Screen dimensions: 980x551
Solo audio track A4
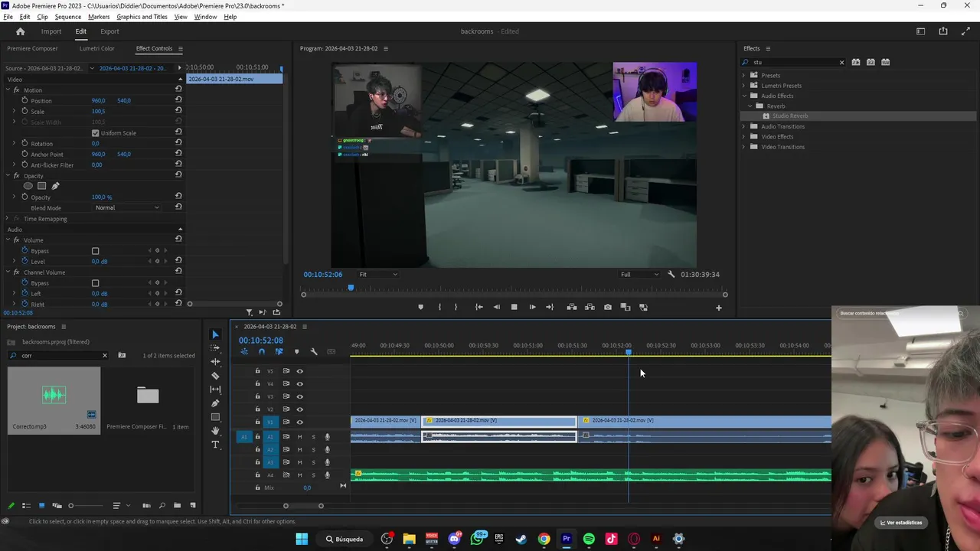point(313,475)
